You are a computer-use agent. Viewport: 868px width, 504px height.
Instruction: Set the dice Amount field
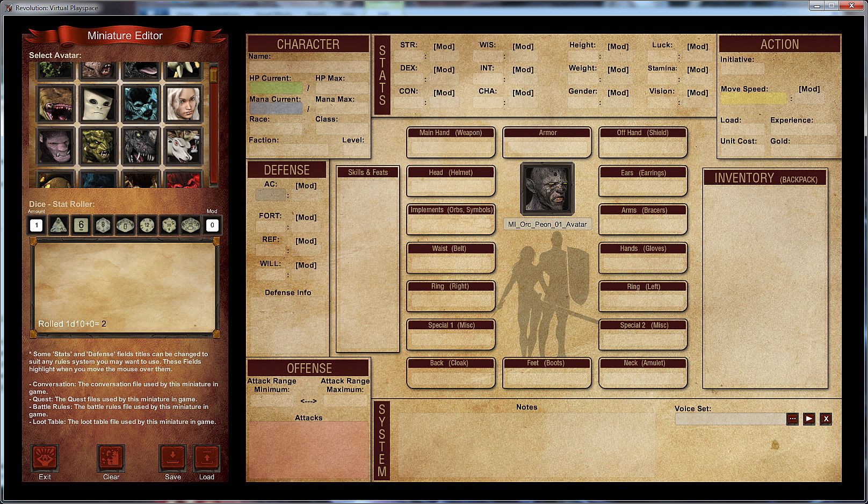36,225
